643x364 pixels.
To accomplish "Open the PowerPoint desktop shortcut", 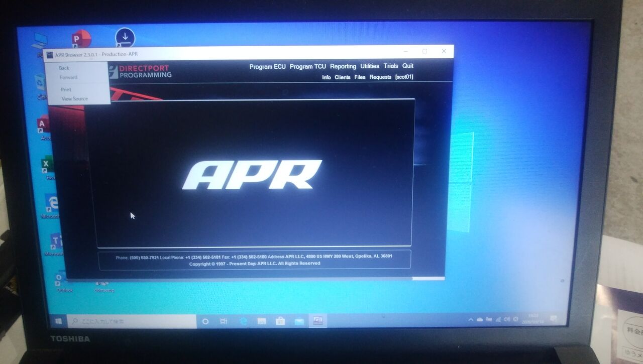I will point(81,39).
